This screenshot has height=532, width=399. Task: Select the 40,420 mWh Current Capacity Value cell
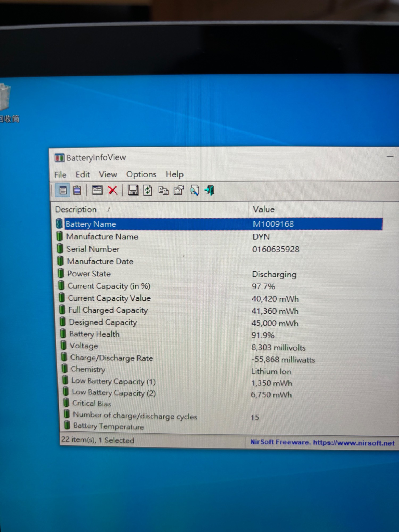(x=275, y=299)
